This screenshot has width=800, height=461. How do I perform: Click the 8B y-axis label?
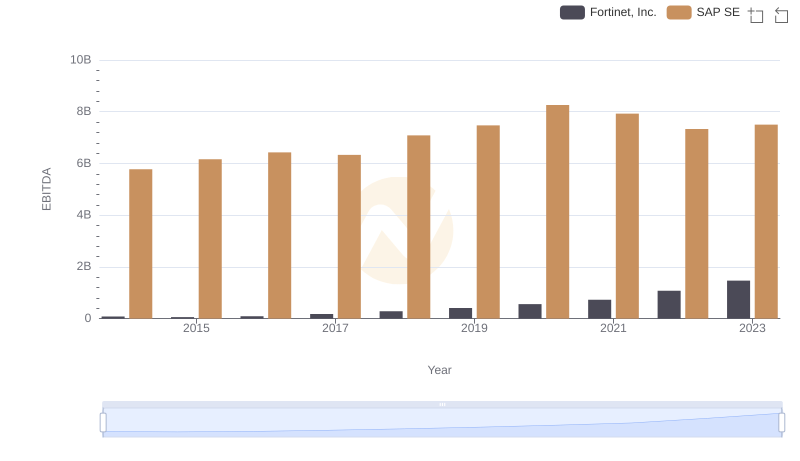tap(84, 111)
